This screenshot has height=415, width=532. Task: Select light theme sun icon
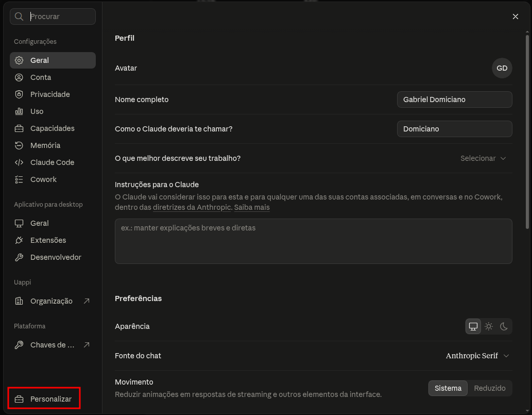click(489, 326)
